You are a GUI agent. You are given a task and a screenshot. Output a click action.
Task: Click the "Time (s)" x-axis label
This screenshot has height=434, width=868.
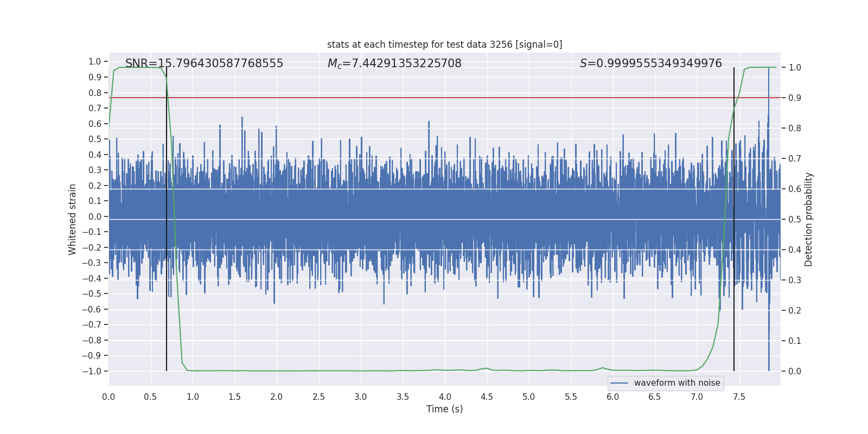coord(444,409)
